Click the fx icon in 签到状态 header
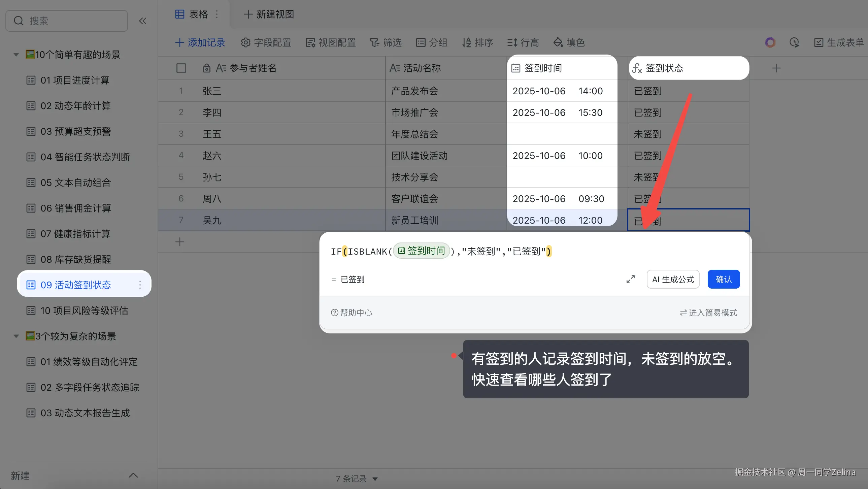The image size is (868, 489). (x=637, y=68)
